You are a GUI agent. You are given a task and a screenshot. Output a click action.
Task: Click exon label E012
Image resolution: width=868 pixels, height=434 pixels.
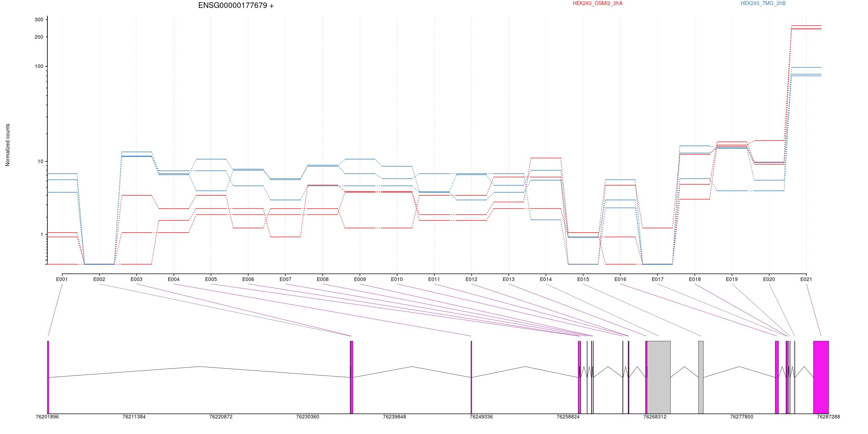tap(471, 279)
